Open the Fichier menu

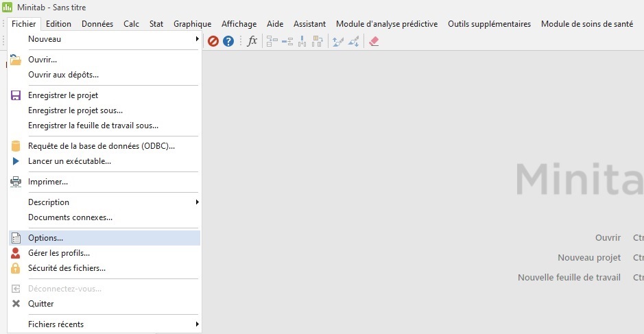pyautogui.click(x=24, y=24)
